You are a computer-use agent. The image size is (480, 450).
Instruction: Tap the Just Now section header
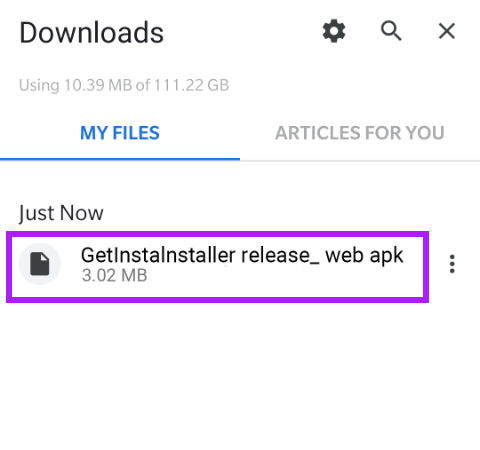pos(61,213)
